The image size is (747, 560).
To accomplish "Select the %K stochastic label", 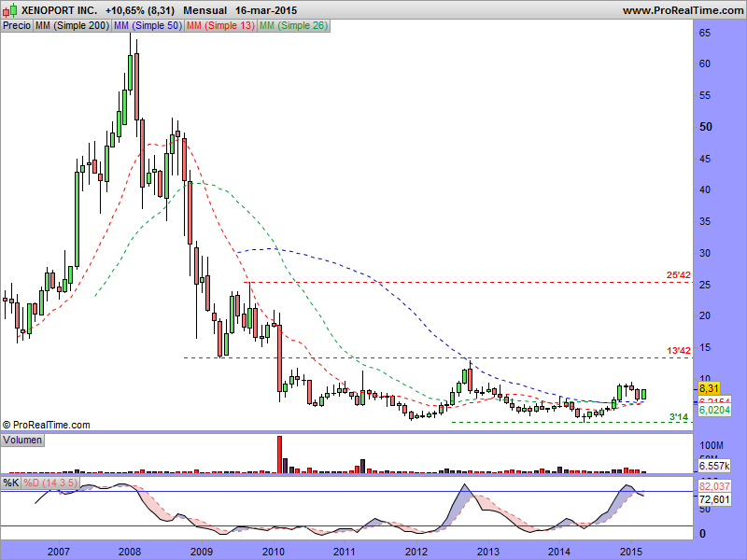I will point(10,483).
